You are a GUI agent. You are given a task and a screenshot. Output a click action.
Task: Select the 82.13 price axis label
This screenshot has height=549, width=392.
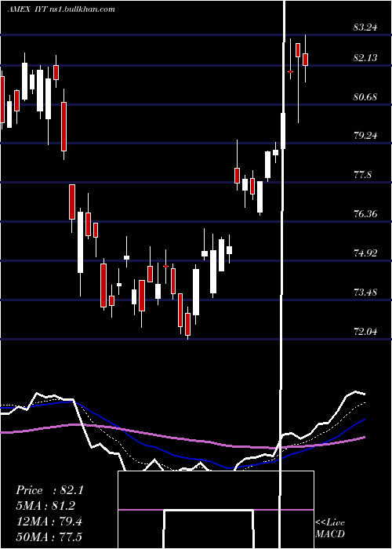[x=365, y=58]
